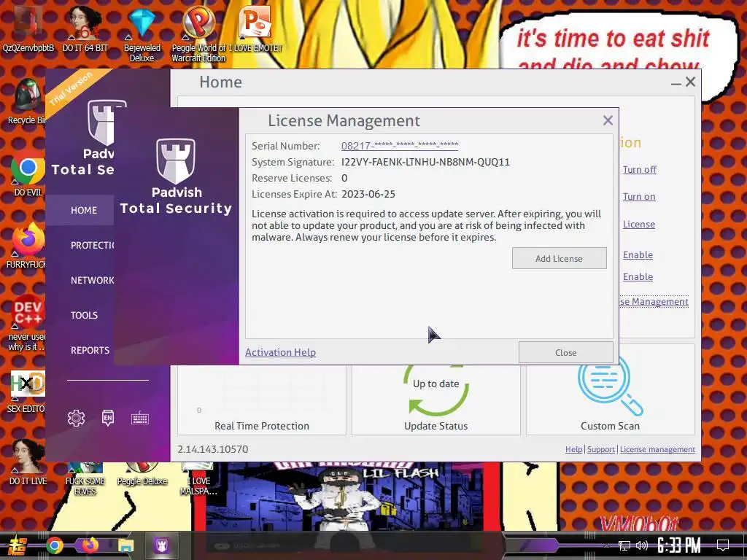
Task: Select the DO IT LIVE desktop icon
Action: pyautogui.click(x=28, y=462)
